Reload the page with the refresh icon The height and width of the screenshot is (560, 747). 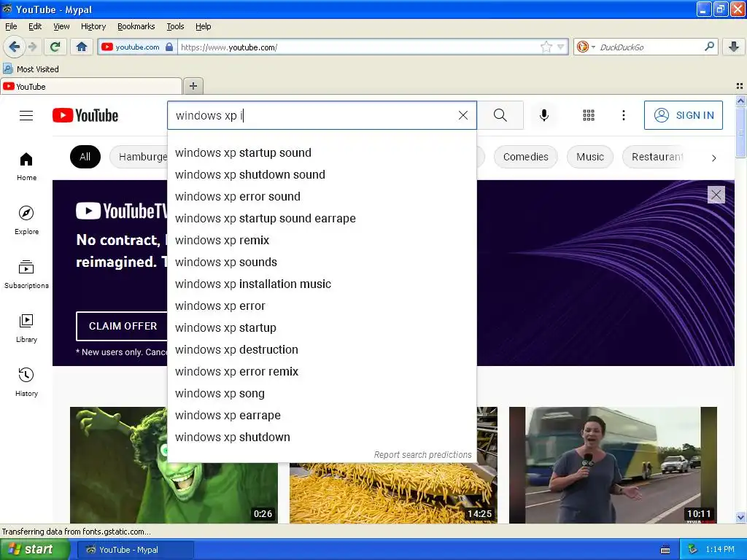point(55,47)
